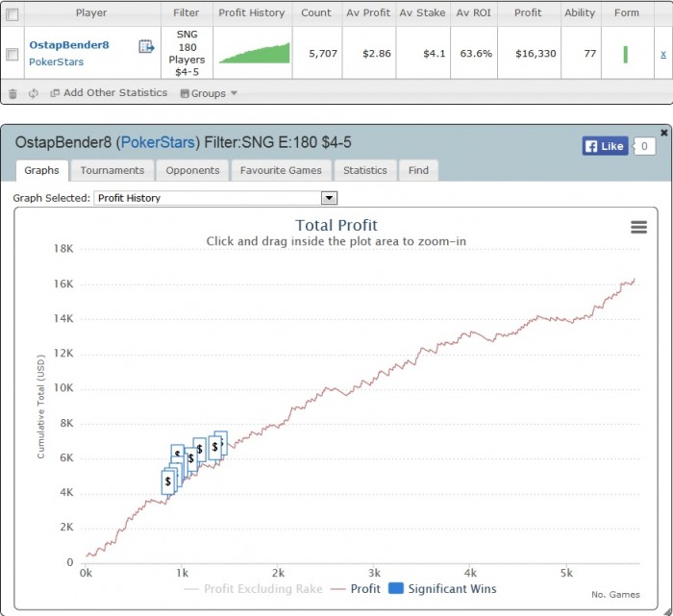The height and width of the screenshot is (616, 673).
Task: Sort by the Av Stake column header
Action: coord(422,12)
